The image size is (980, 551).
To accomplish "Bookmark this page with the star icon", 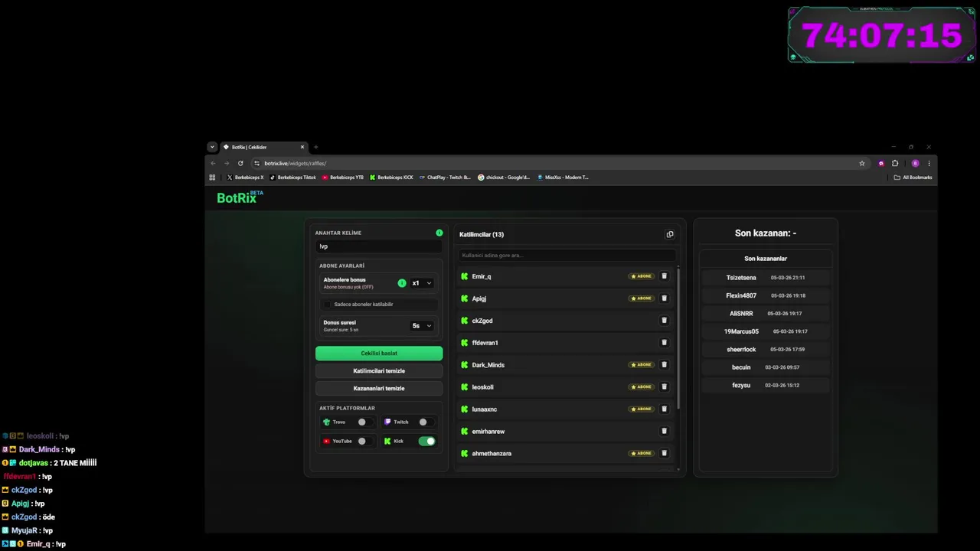I will 862,163.
